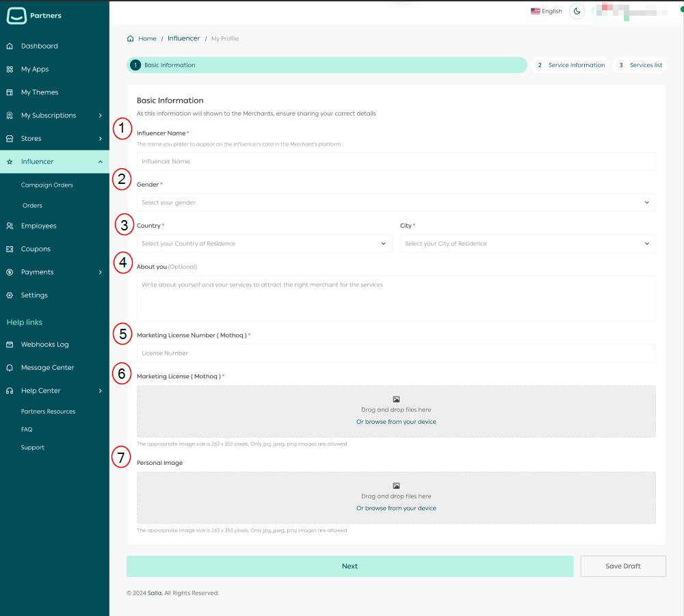This screenshot has height=616, width=684.
Task: Open the FAQ sidebar item
Action: coord(27,429)
